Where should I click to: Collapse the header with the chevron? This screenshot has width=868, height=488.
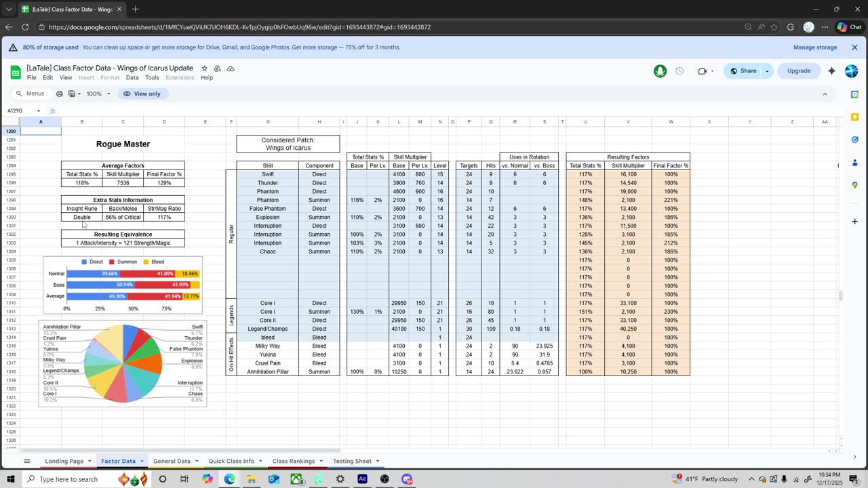click(x=825, y=94)
